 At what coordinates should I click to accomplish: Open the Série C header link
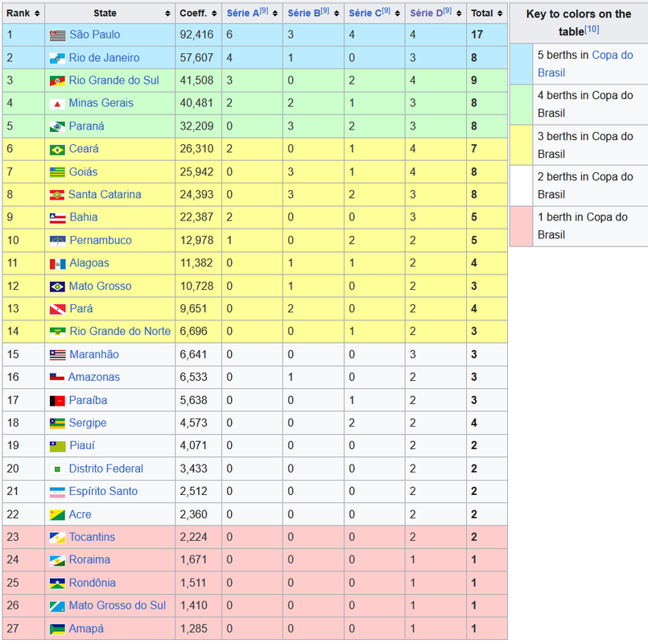(x=365, y=13)
